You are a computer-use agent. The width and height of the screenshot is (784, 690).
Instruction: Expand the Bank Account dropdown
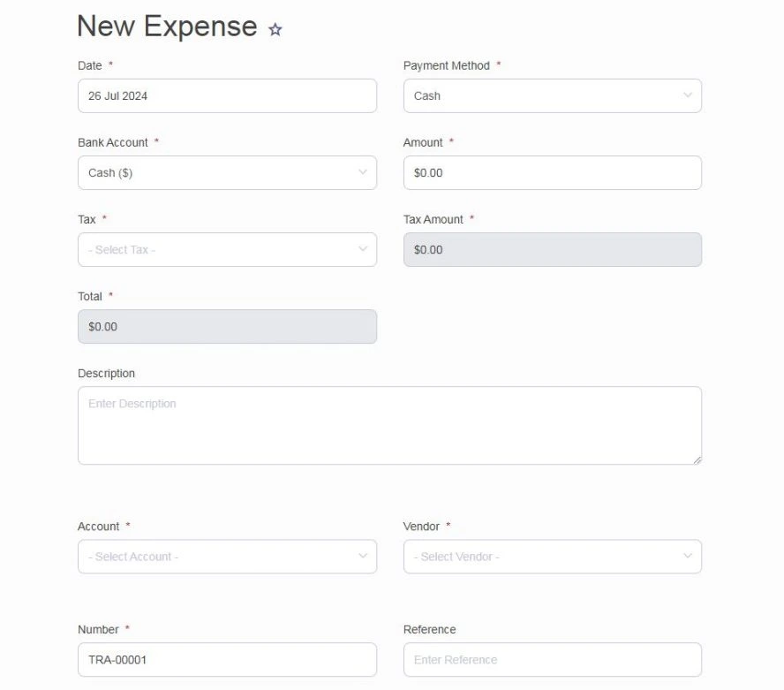click(x=227, y=172)
